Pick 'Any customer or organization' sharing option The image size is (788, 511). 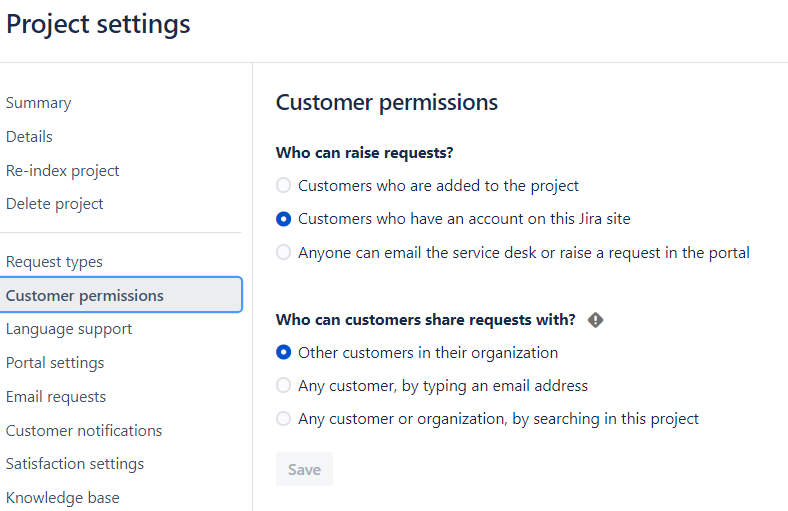tap(284, 419)
